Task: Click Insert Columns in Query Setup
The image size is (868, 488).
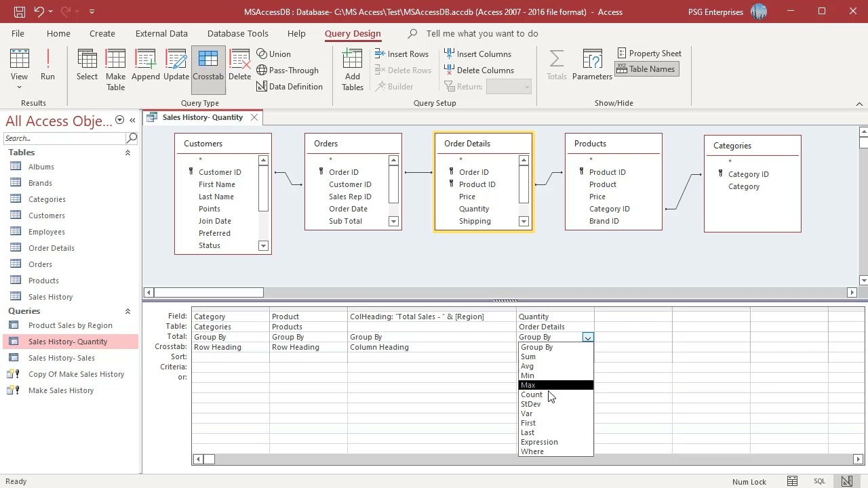Action: 477,54
